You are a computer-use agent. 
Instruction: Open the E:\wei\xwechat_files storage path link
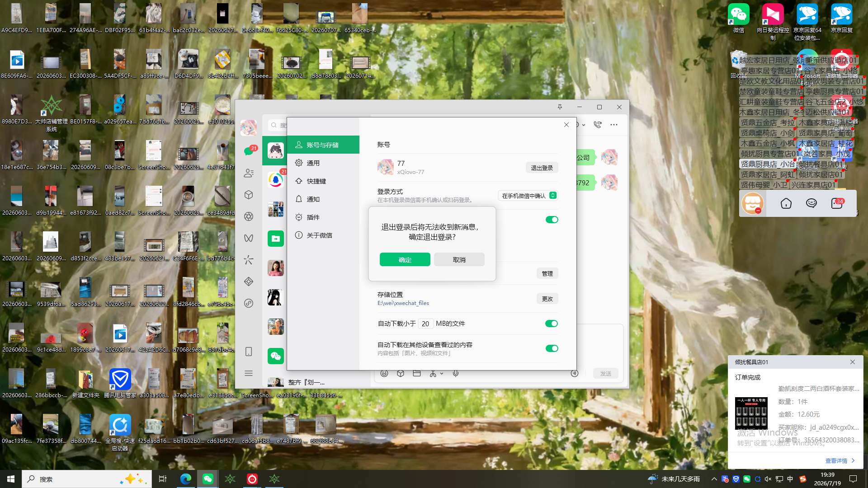point(403,303)
